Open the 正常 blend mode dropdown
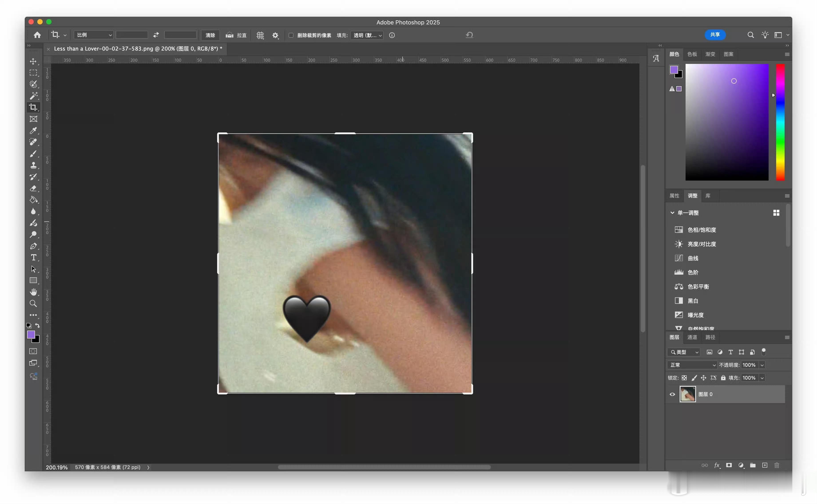Viewport: 817px width, 504px height. click(692, 365)
